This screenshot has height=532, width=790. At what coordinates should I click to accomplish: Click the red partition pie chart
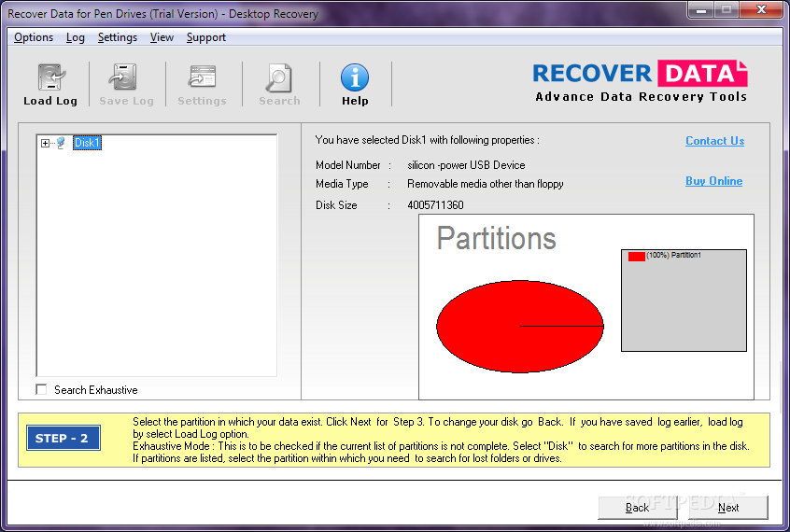(x=519, y=327)
